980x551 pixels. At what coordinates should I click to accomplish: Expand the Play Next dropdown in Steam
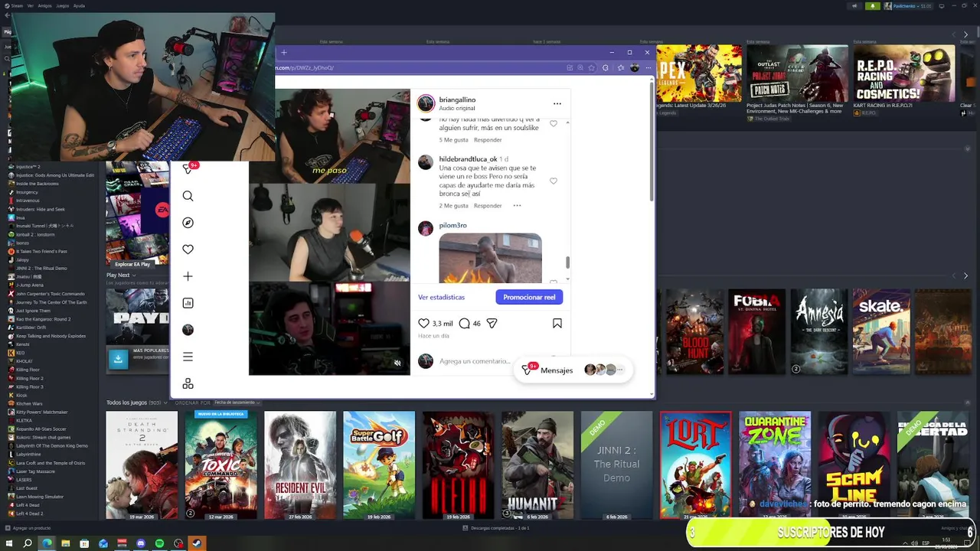(121, 275)
